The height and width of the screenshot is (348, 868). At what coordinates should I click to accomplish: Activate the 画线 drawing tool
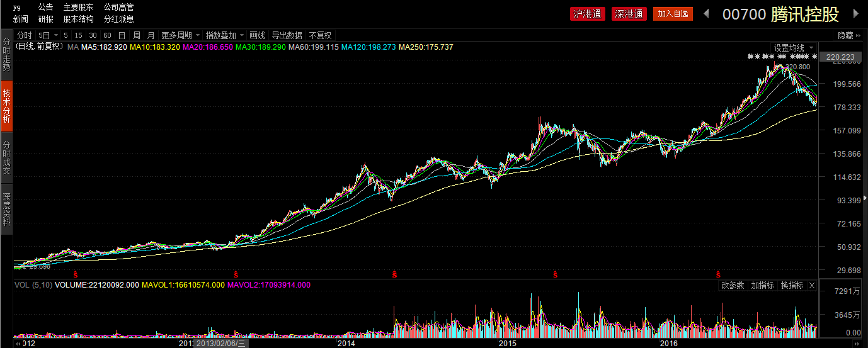pyautogui.click(x=257, y=35)
